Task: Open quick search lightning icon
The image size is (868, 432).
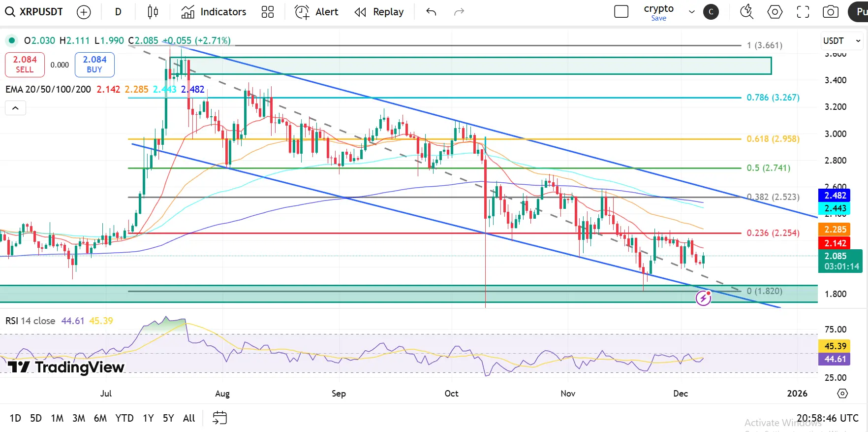Action: 747,12
